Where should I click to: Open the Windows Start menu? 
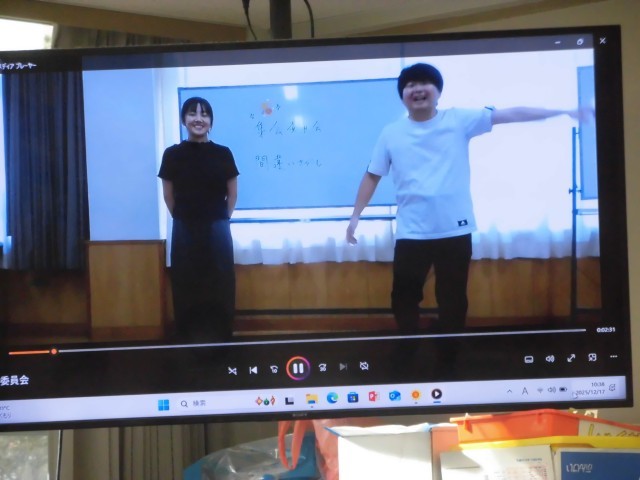163,404
